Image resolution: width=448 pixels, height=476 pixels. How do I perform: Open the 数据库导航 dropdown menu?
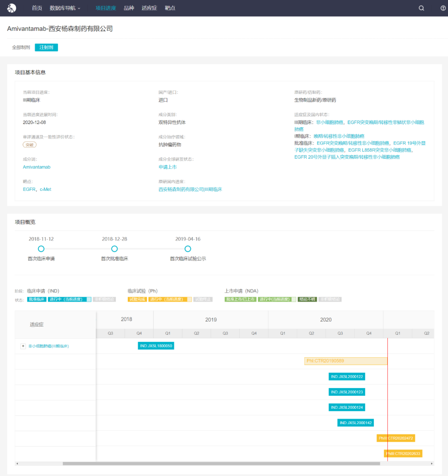(x=65, y=8)
